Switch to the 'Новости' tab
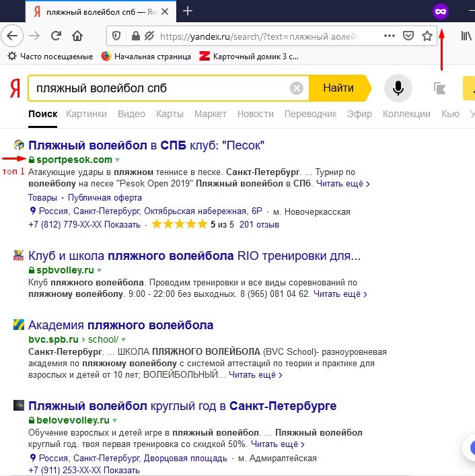Screen dimensions: 475x476 tap(256, 114)
